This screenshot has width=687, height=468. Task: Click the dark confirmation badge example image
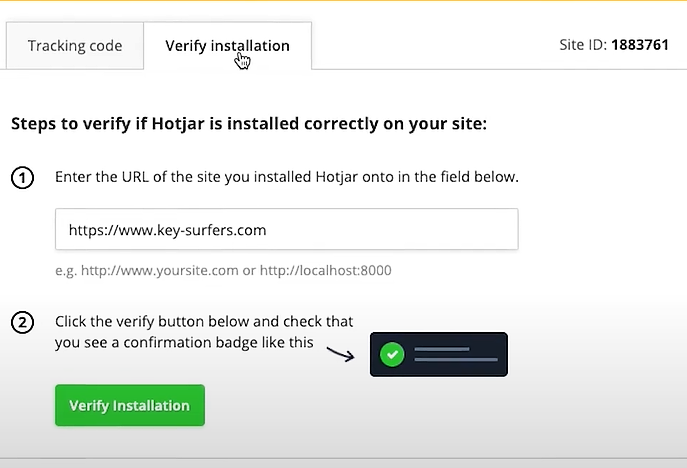click(439, 354)
